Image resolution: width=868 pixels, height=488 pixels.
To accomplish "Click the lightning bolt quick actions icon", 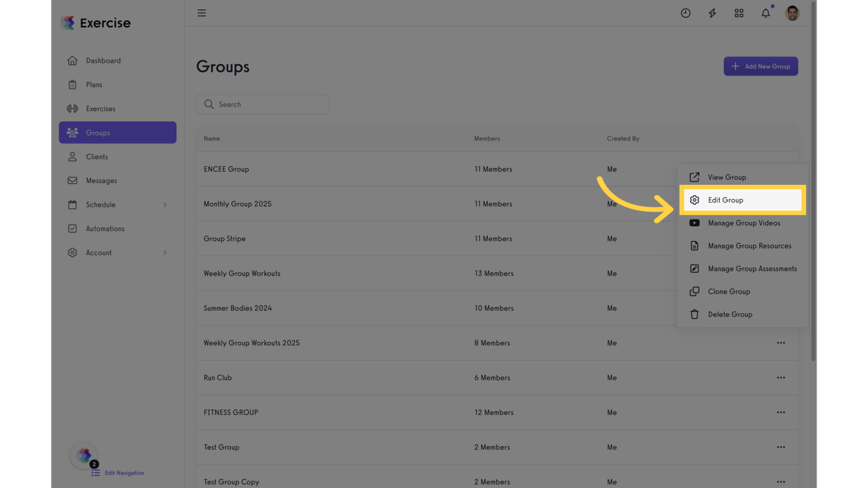I will (x=712, y=13).
